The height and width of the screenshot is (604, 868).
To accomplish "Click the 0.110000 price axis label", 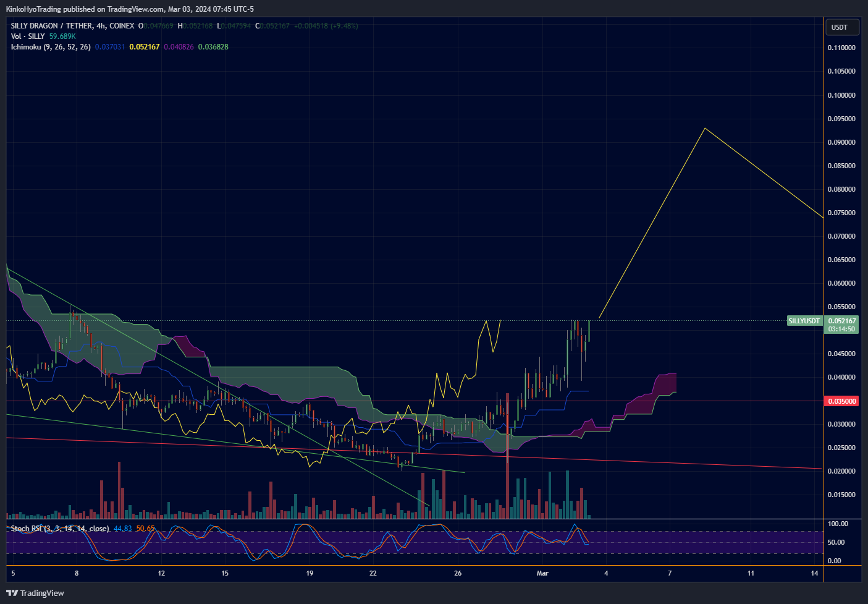I will (x=841, y=48).
